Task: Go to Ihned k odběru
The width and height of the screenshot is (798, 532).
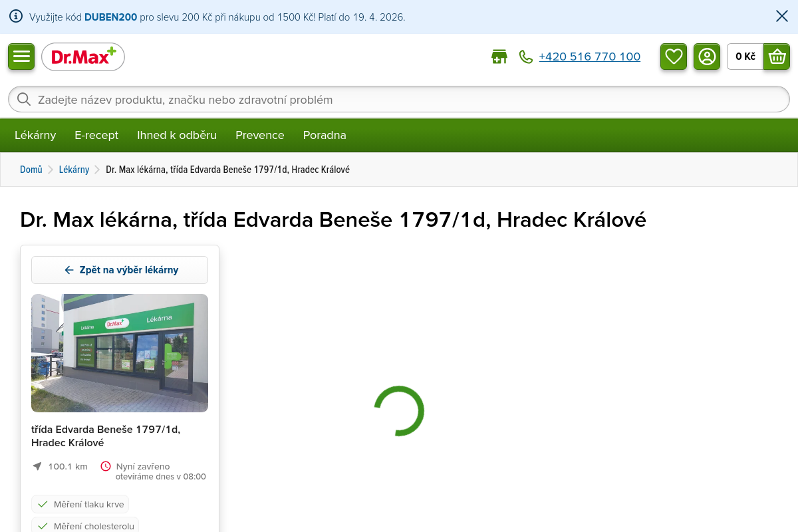Action: coord(177,135)
